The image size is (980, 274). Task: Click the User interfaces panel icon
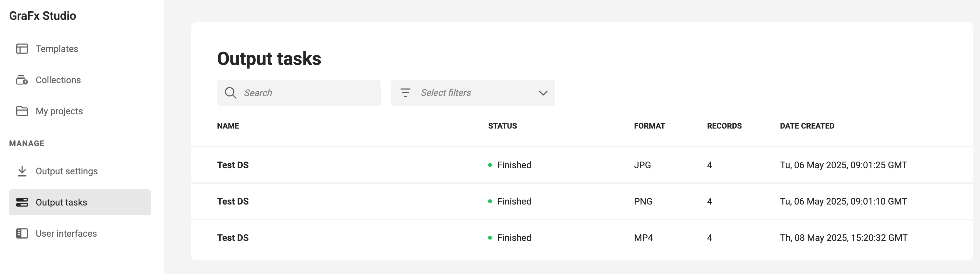click(22, 233)
